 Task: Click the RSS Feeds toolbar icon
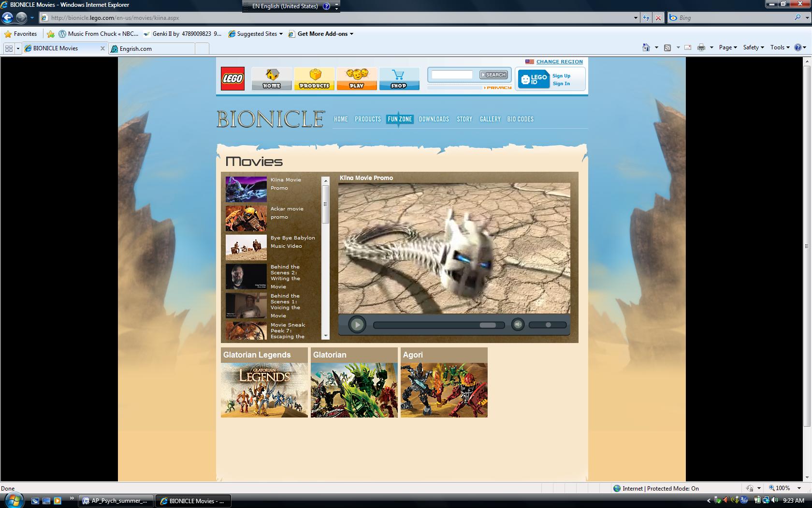coord(667,47)
